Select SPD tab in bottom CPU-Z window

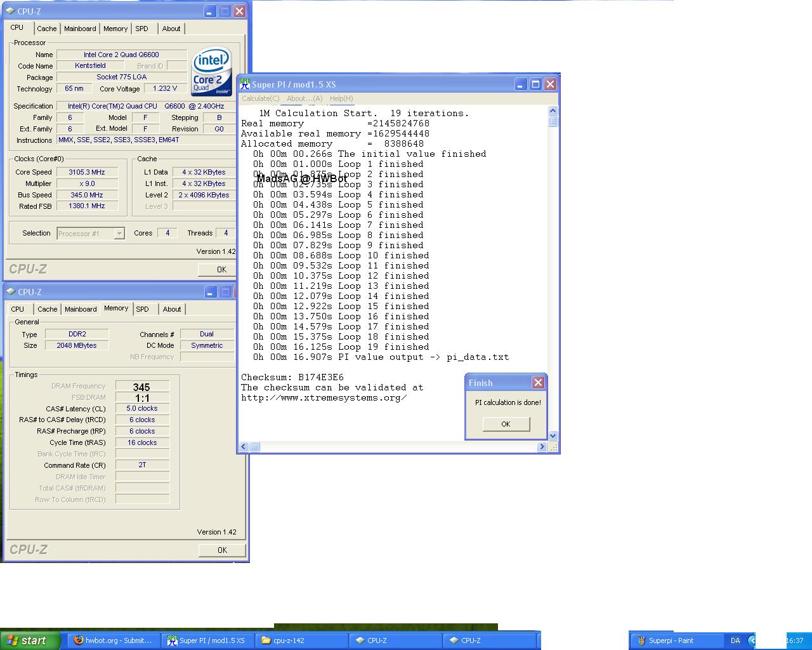(143, 309)
